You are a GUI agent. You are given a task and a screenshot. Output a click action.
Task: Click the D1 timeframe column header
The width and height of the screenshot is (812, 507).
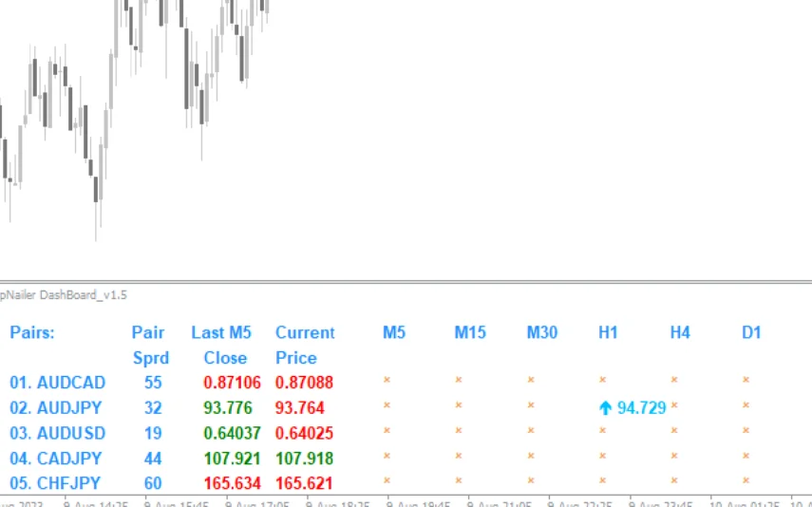[x=751, y=332]
